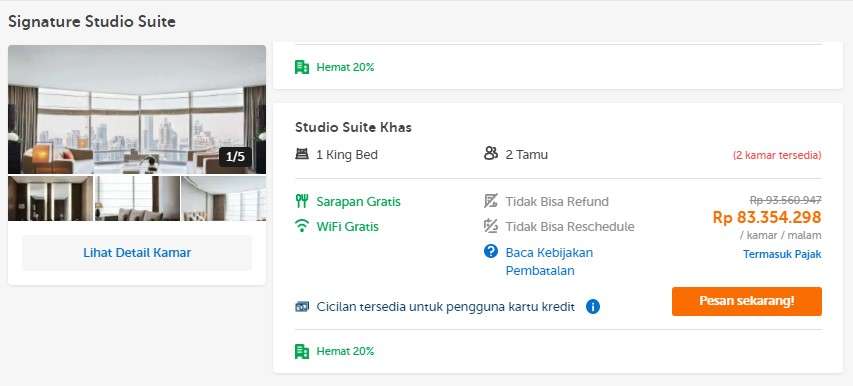Open the blue installment info icon
The width and height of the screenshot is (853, 386).
tap(593, 307)
